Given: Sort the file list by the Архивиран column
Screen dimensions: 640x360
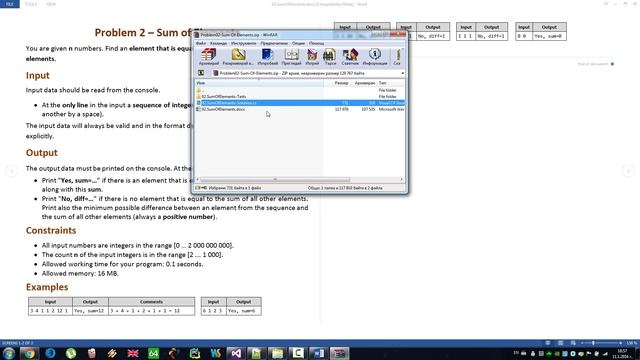Looking at the screenshot, I should [x=364, y=83].
